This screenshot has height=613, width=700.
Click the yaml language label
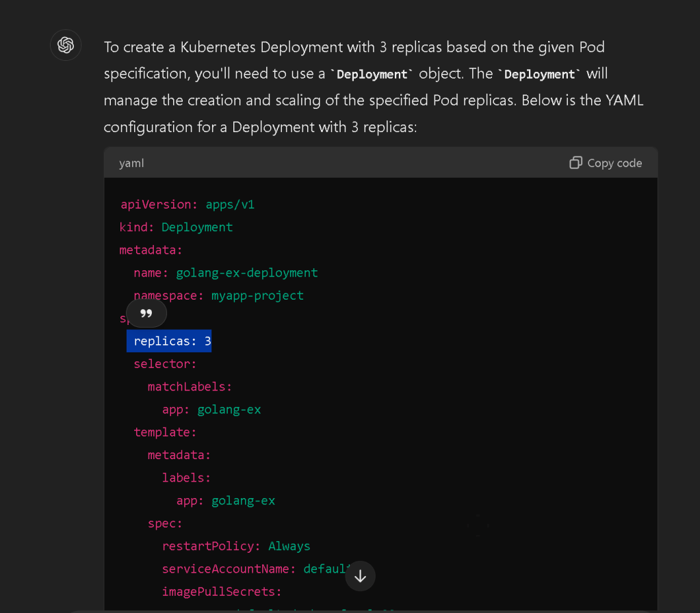[131, 164]
